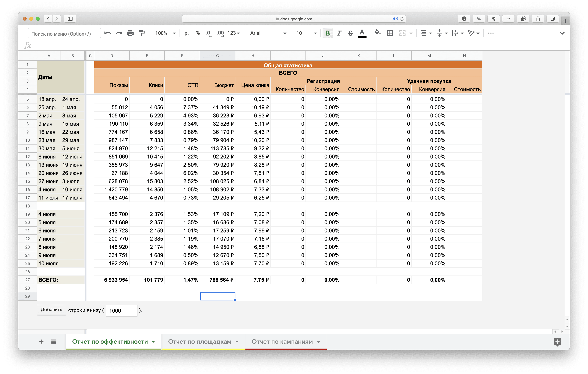Click the fill color bucket icon
The height and width of the screenshot is (374, 588).
point(378,33)
